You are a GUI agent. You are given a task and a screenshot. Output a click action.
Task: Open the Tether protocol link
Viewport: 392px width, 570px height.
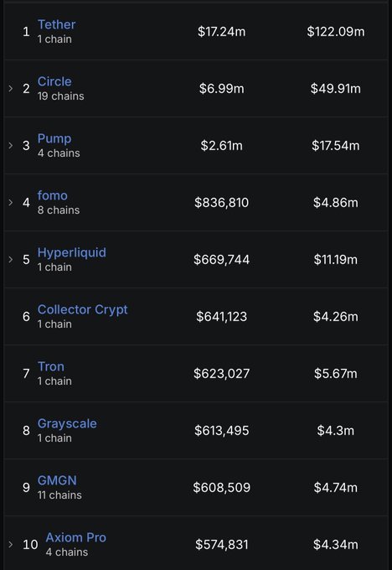pos(57,24)
